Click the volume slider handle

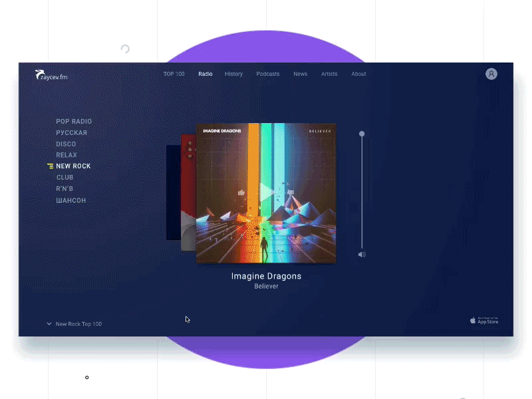pyautogui.click(x=361, y=134)
